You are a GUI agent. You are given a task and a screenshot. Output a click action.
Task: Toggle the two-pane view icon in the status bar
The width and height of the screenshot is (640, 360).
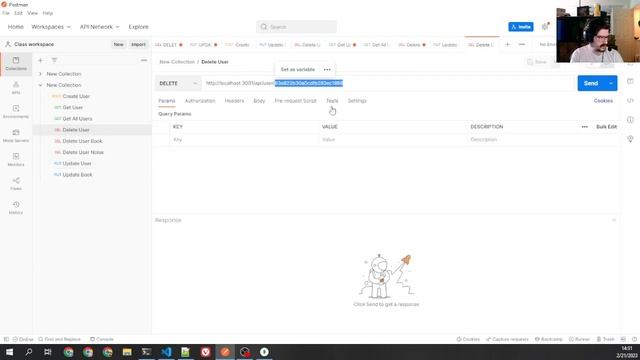pos(623,339)
